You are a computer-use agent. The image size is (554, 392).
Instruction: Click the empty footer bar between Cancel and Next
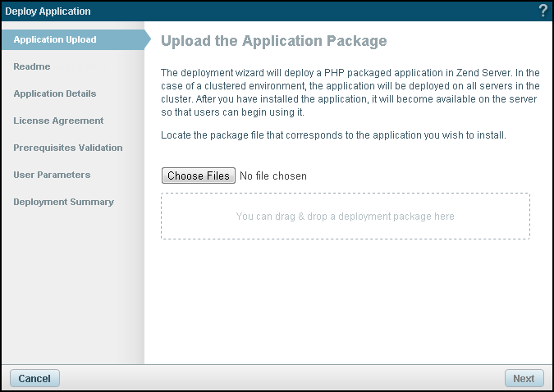click(279, 378)
